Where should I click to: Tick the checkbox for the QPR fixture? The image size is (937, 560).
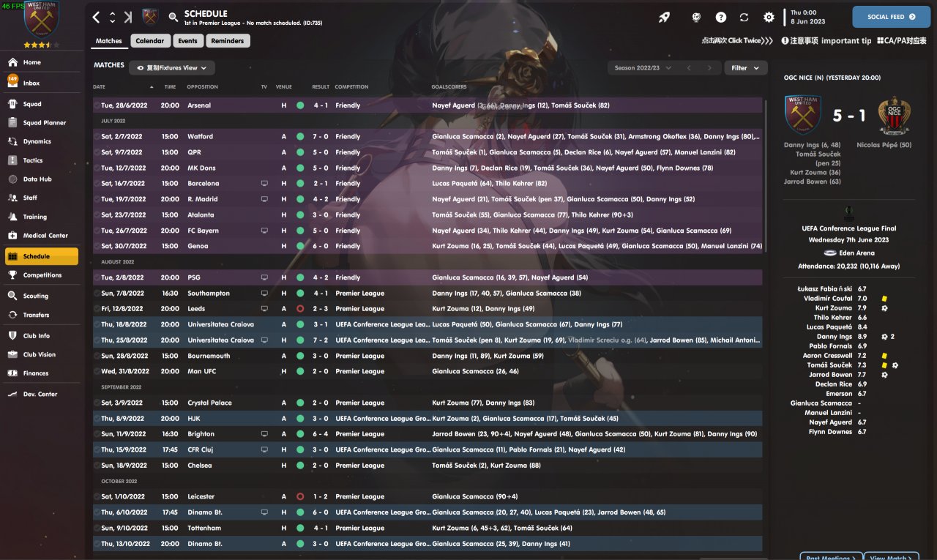tap(97, 152)
